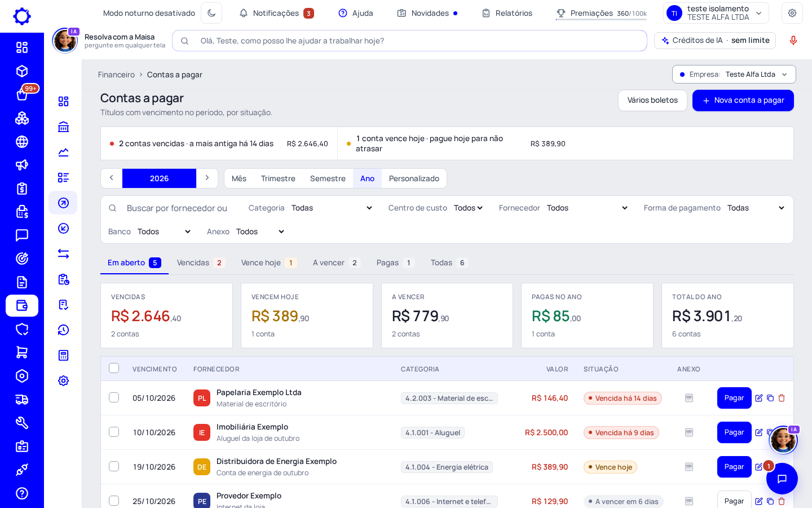The height and width of the screenshot is (508, 812).
Task: Switch to the Pagas tab
Action: [395, 262]
